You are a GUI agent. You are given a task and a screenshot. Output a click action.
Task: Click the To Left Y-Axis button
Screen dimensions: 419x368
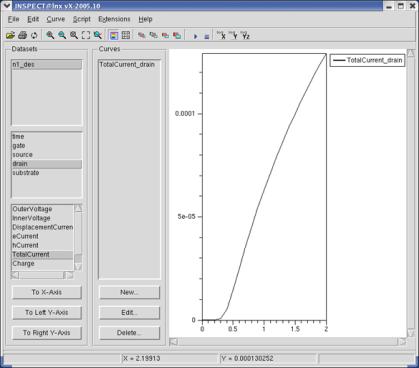pyautogui.click(x=47, y=312)
